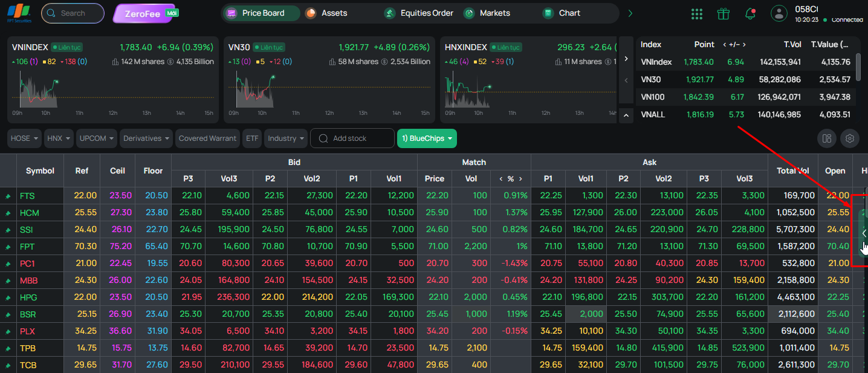Open the gift box rewards icon
868x373 pixels.
point(724,13)
